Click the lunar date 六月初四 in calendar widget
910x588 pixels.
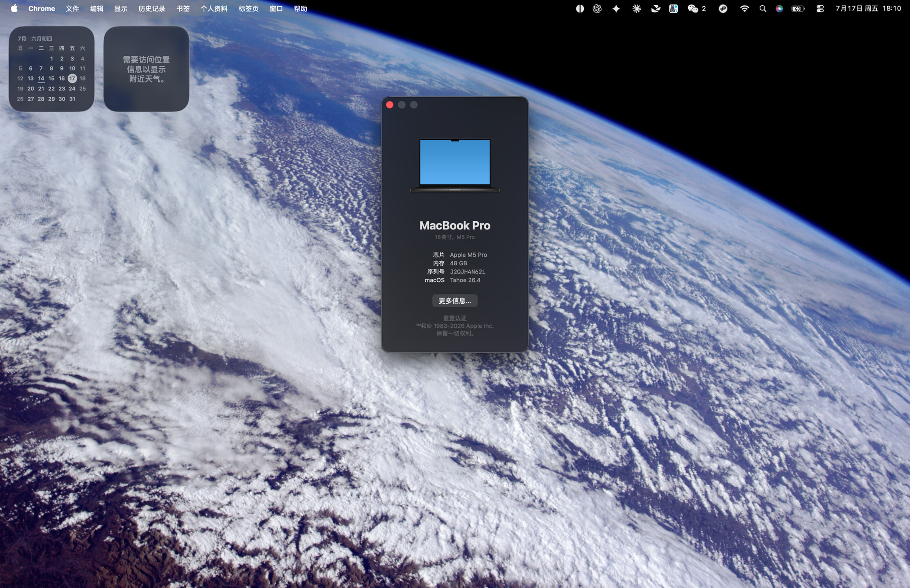(x=42, y=39)
